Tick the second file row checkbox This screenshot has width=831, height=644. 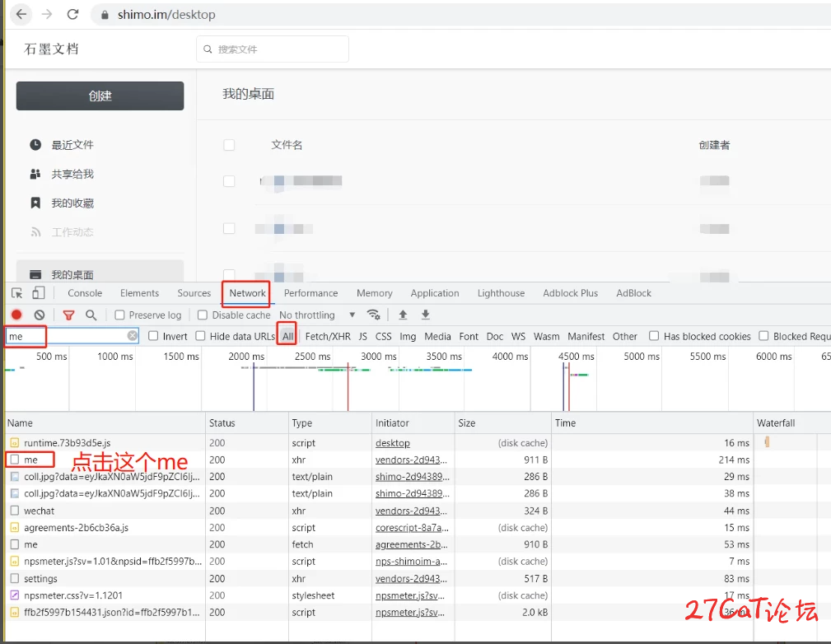[229, 228]
